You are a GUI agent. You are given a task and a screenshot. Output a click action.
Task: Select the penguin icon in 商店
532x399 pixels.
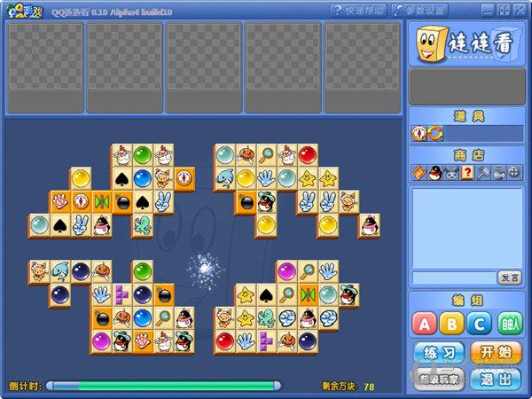[x=434, y=172]
